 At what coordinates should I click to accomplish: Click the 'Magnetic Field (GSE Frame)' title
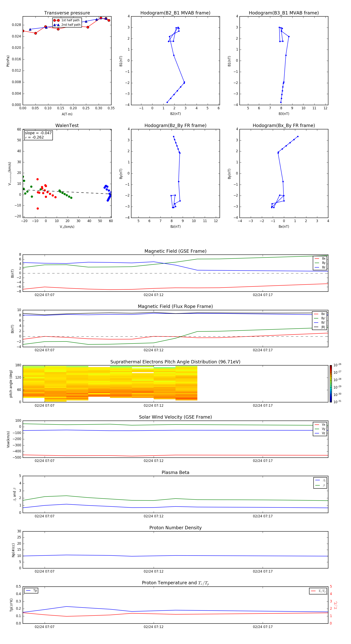click(175, 251)
